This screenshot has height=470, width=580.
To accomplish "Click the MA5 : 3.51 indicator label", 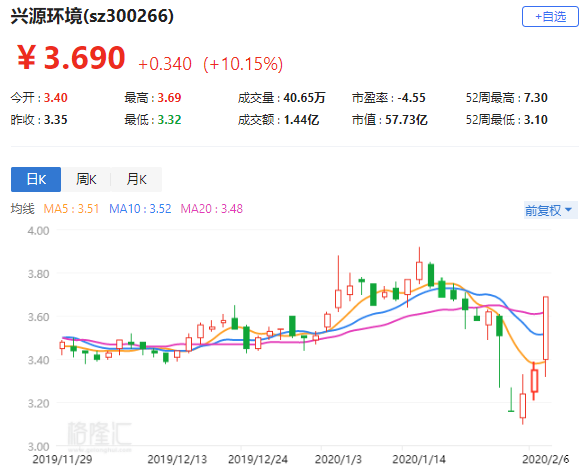I will (x=71, y=209).
